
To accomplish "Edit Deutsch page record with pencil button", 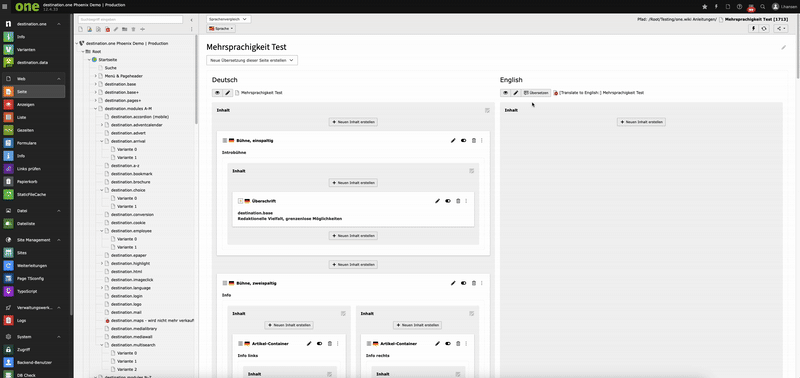I will click(x=228, y=93).
